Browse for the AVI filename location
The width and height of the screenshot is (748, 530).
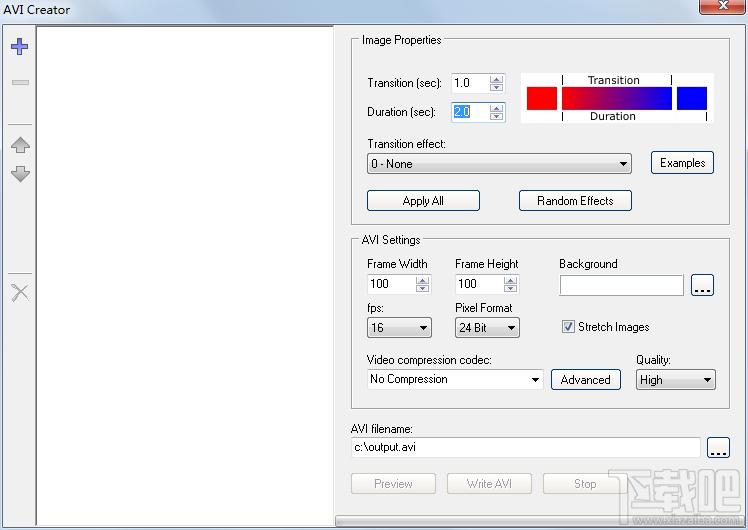pos(718,447)
